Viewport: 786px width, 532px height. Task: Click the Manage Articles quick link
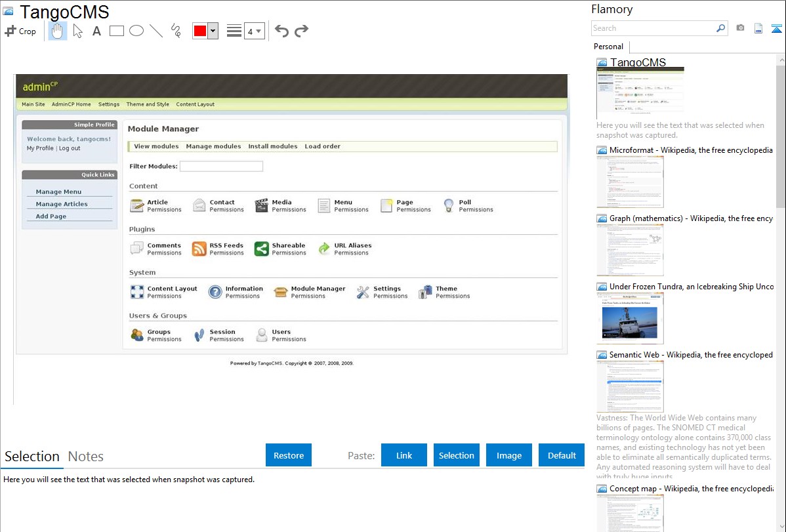[x=62, y=204]
